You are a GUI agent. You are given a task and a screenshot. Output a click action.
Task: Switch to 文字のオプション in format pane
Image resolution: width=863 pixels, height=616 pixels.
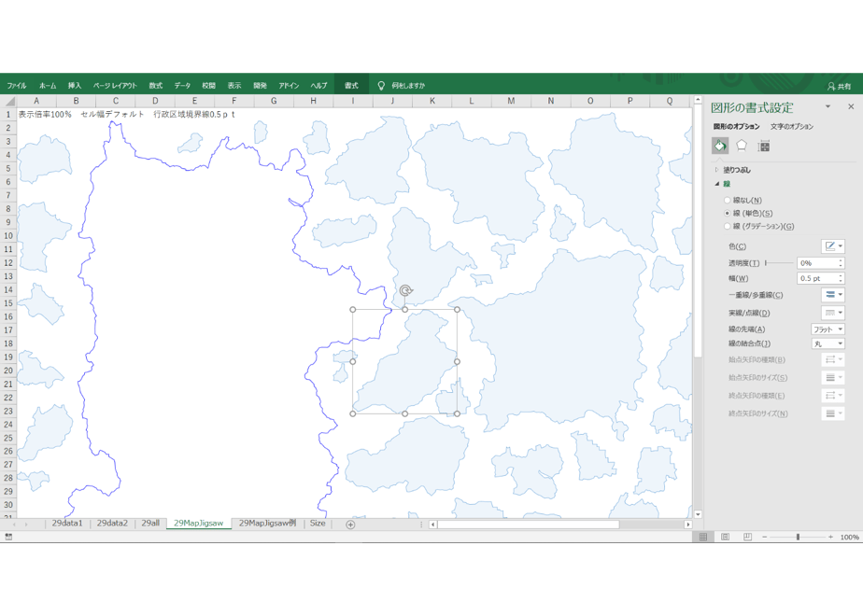pyautogui.click(x=791, y=127)
